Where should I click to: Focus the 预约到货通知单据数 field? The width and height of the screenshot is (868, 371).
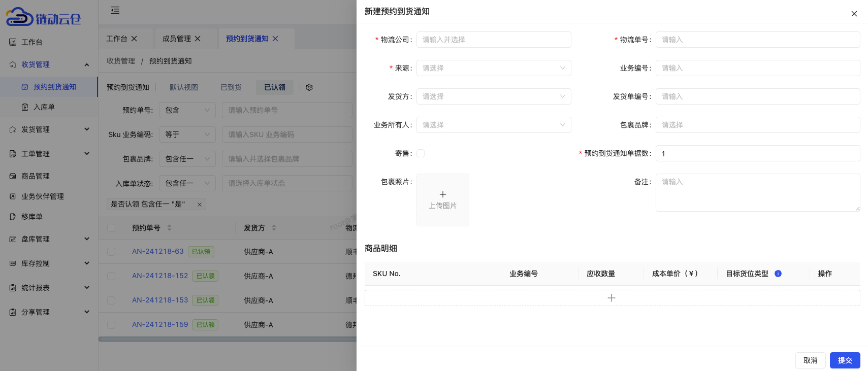tap(758, 153)
